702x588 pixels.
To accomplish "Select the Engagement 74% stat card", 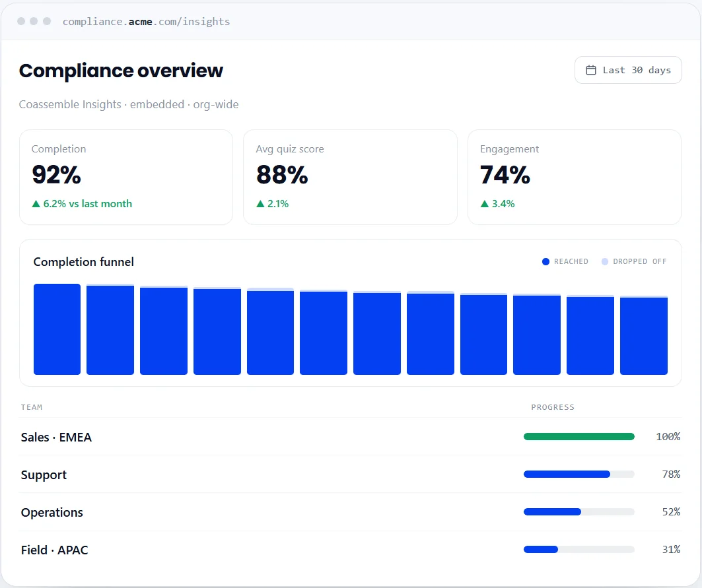I will pyautogui.click(x=575, y=178).
